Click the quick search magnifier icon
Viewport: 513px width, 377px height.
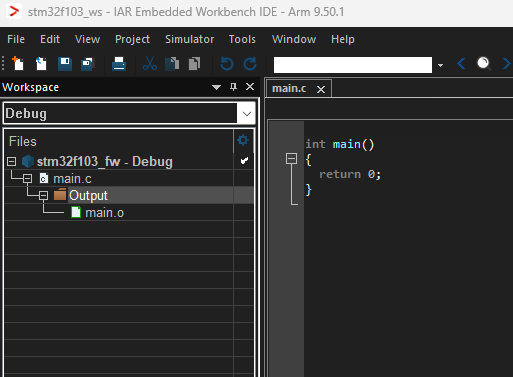point(484,63)
